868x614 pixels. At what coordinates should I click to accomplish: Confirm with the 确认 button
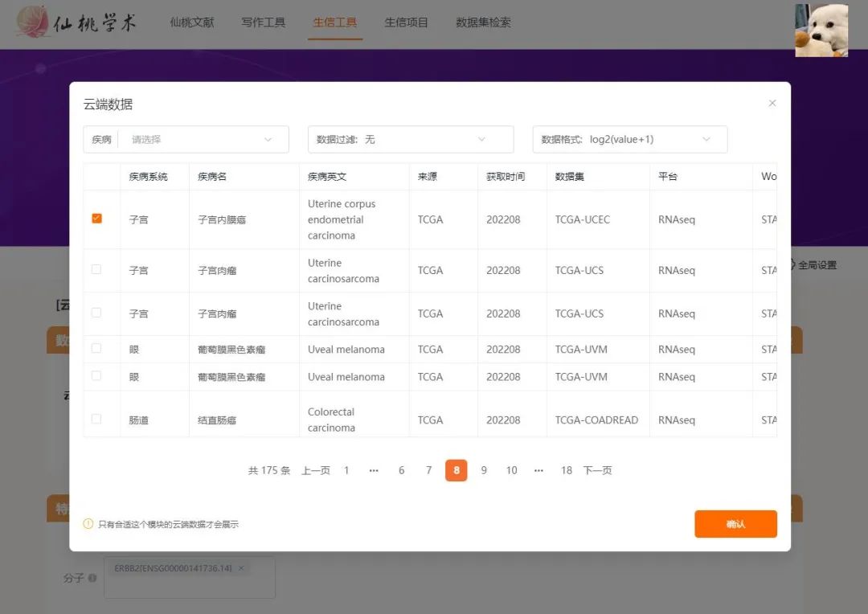coord(735,524)
